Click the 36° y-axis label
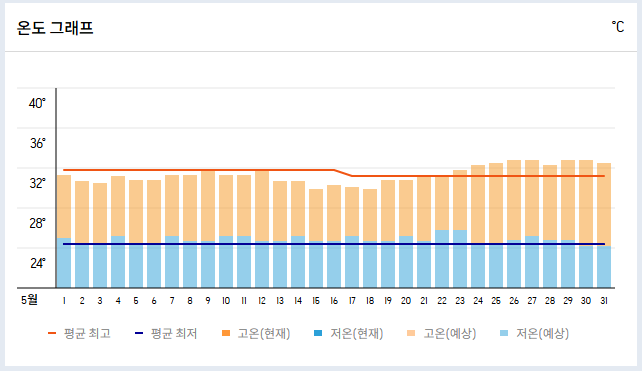The width and height of the screenshot is (642, 371). pyautogui.click(x=37, y=143)
